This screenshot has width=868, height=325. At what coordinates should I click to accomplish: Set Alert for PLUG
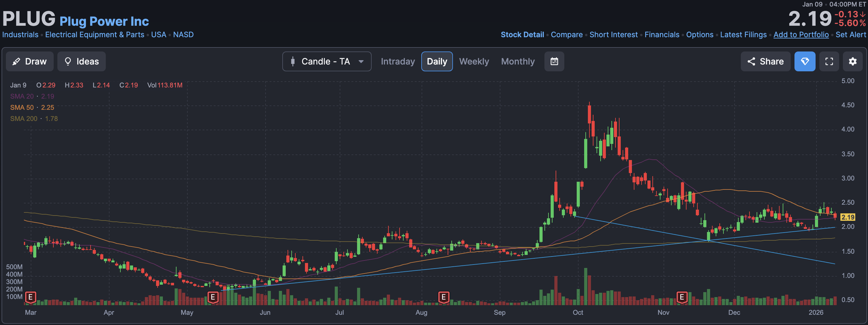[851, 35]
